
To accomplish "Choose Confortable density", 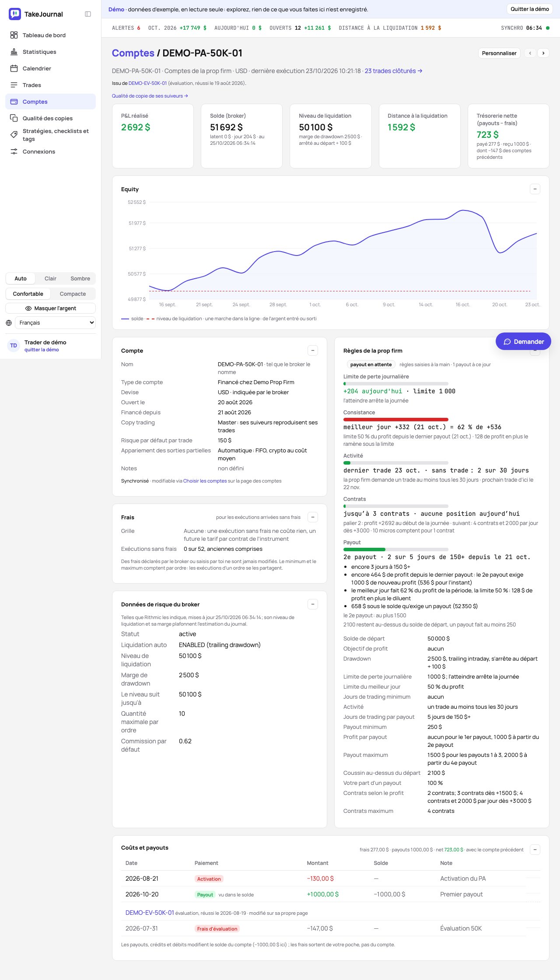I will pyautogui.click(x=28, y=294).
